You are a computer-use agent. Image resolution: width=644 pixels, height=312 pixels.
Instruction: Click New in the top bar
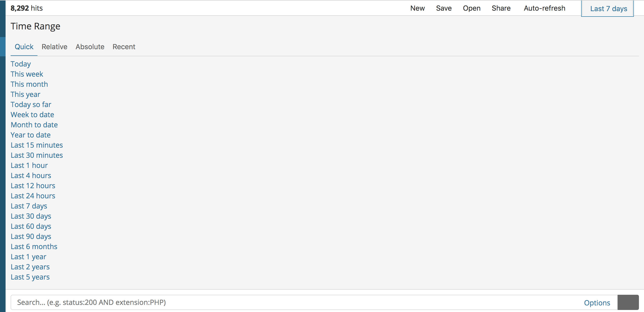417,8
